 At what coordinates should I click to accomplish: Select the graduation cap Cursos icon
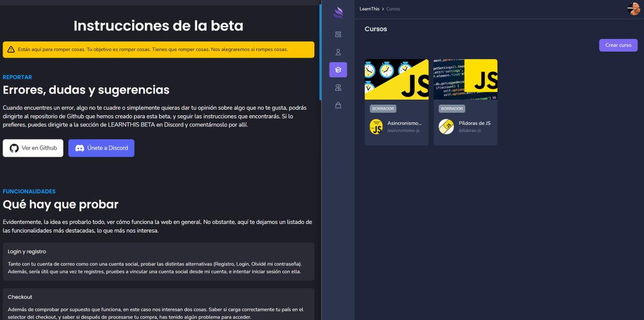[x=338, y=69]
